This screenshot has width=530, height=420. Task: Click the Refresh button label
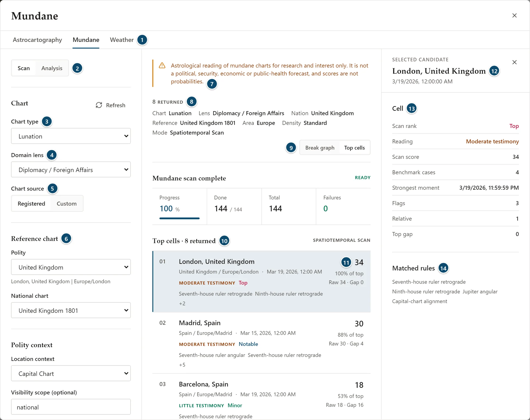(115, 105)
